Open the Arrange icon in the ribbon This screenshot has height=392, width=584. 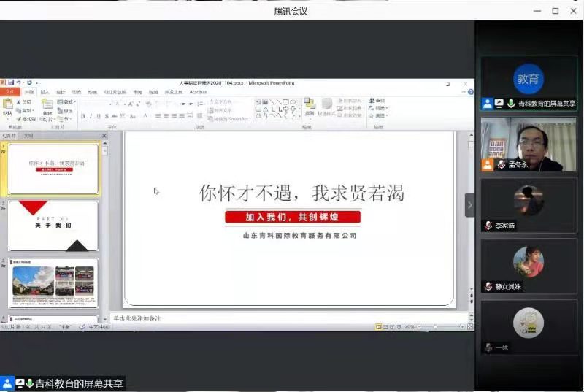click(x=310, y=107)
